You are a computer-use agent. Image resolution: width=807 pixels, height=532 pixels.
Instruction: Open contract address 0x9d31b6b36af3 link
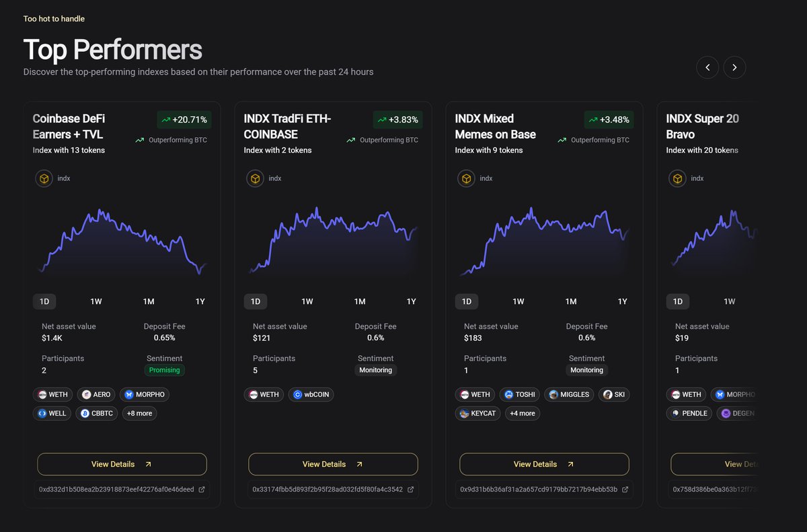539,490
